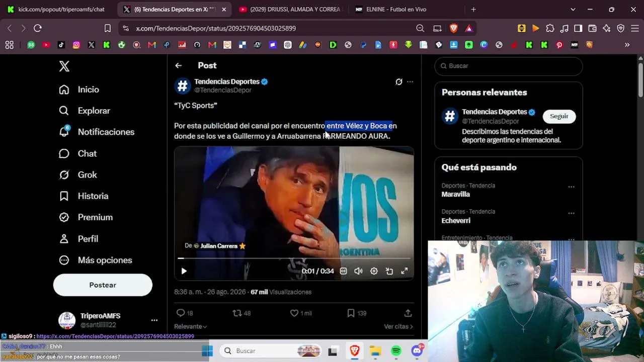Follow Tendencias Deportes with Seguir
644x362 pixels.
(559, 116)
